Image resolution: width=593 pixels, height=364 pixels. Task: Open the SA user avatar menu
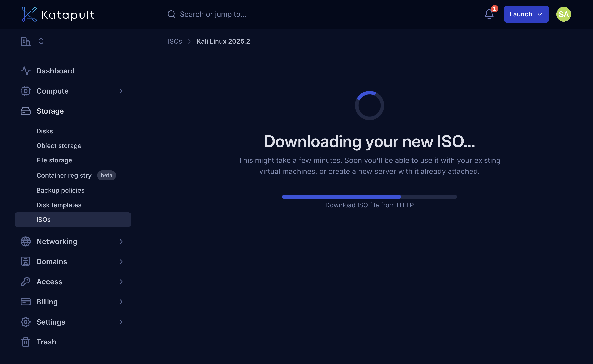pyautogui.click(x=563, y=14)
